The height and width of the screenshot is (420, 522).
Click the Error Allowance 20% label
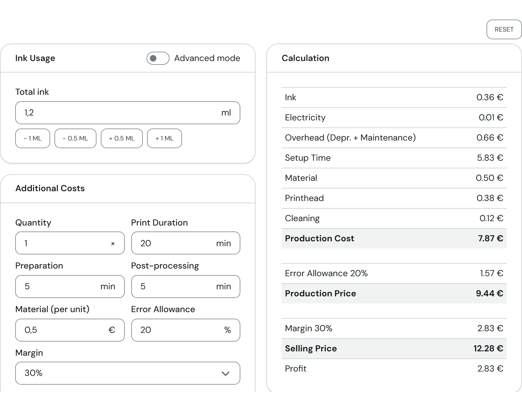(326, 273)
